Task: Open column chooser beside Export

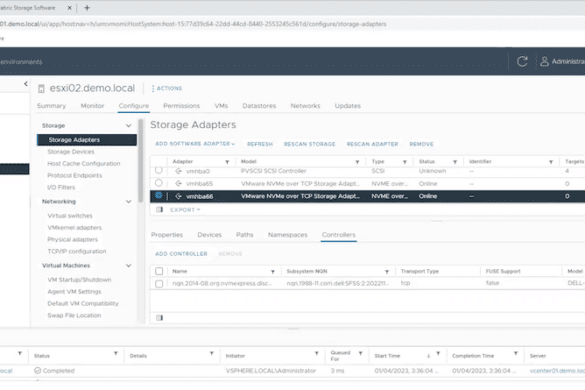Action: tap(159, 210)
